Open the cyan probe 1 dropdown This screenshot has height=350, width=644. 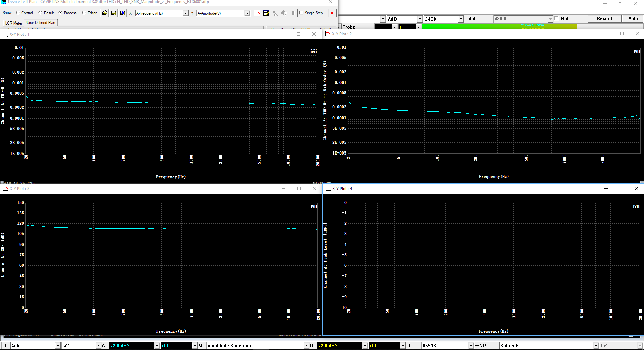pyautogui.click(x=394, y=27)
